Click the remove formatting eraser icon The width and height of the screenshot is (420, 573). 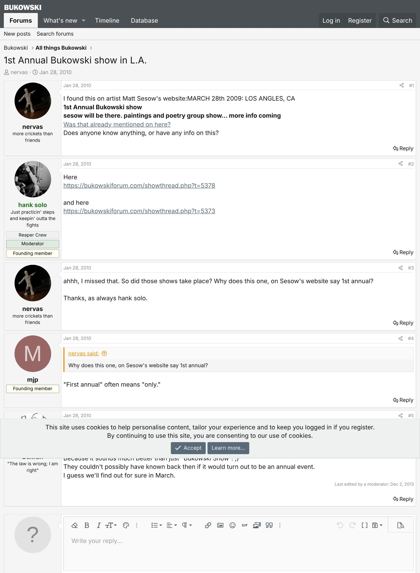(x=75, y=525)
